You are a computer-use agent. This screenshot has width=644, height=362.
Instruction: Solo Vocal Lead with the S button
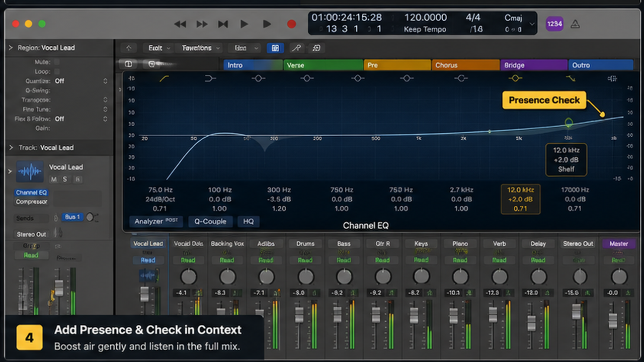(x=65, y=179)
